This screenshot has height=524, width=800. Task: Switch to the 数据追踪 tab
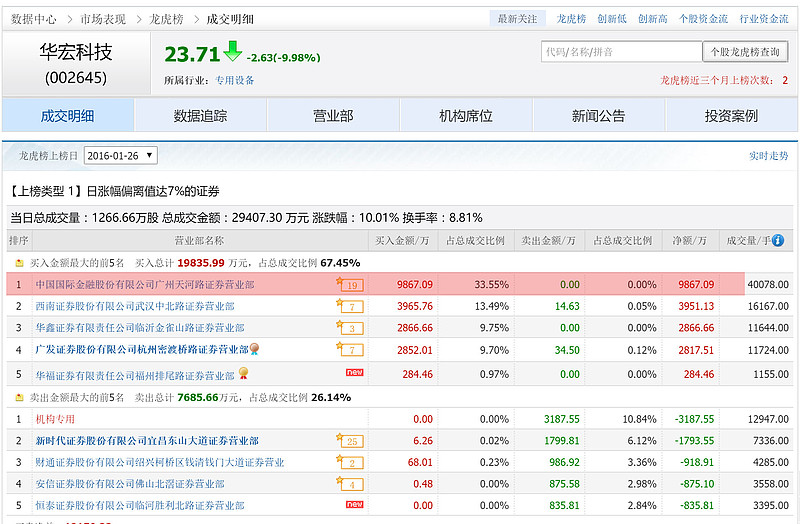pos(201,116)
